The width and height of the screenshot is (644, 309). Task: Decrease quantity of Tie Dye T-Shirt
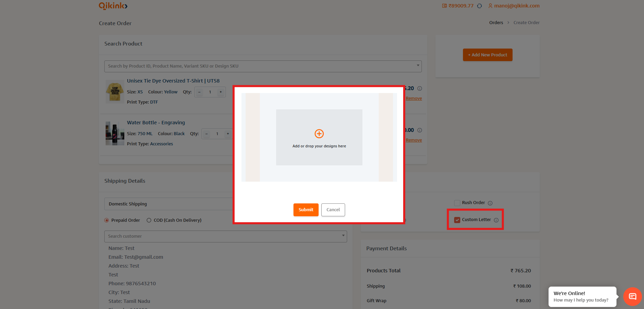pos(199,92)
